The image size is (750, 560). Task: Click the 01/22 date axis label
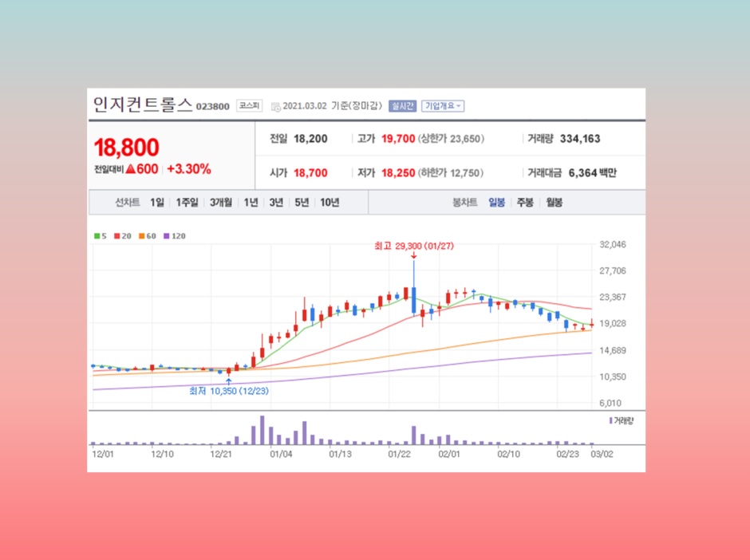(x=400, y=454)
